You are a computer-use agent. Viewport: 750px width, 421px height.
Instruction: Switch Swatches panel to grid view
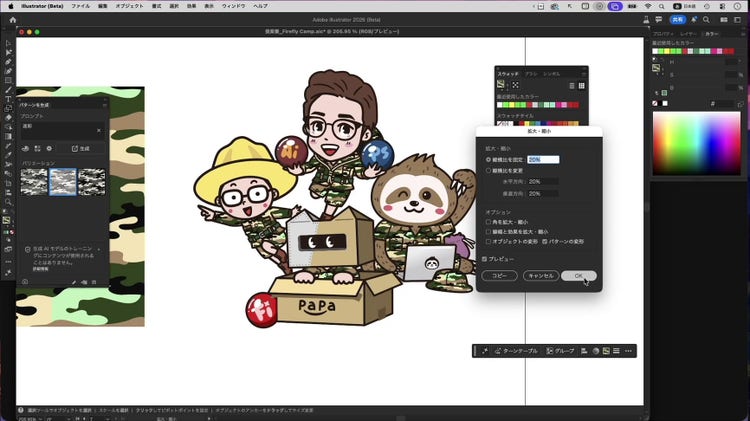click(582, 85)
